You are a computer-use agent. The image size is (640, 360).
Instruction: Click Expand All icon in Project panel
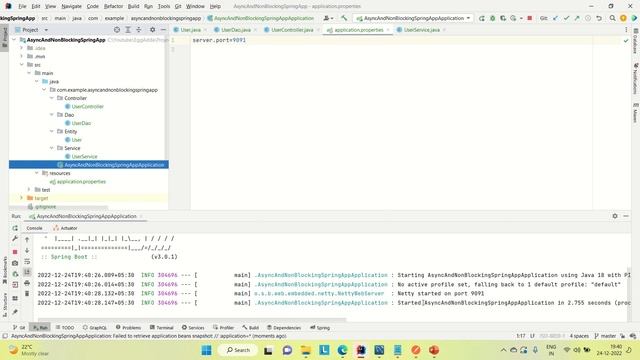pos(128,30)
